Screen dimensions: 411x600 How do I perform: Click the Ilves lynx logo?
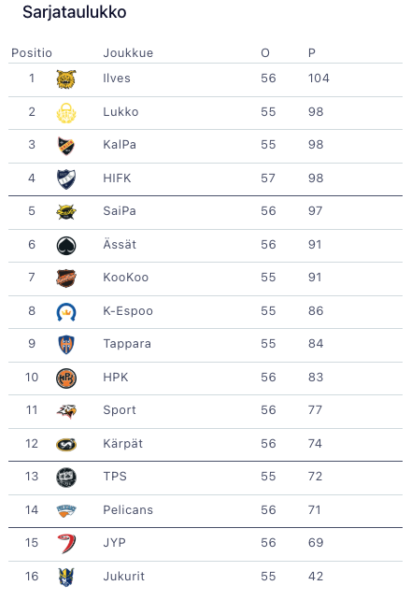[x=66, y=79]
